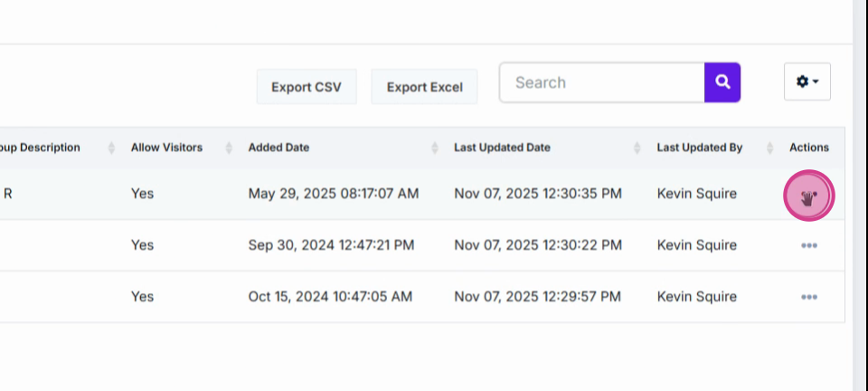Sort by Last Updated Date column arrows
The width and height of the screenshot is (868, 391).
[x=637, y=148]
